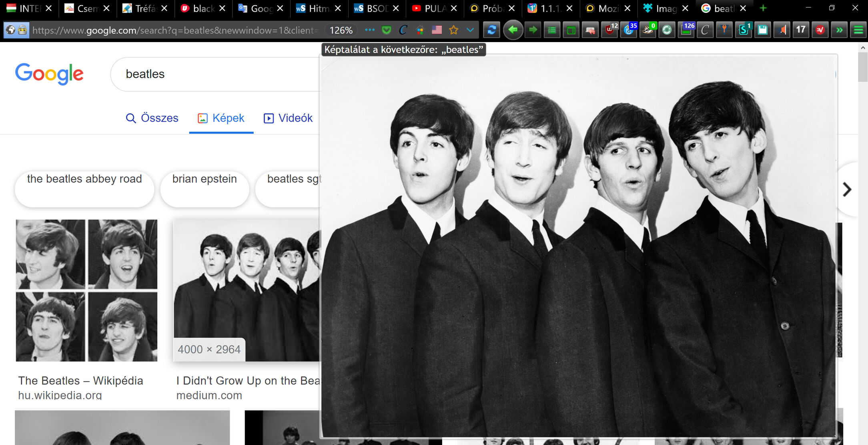Click the hu.wikipedia.org source text

click(x=60, y=395)
